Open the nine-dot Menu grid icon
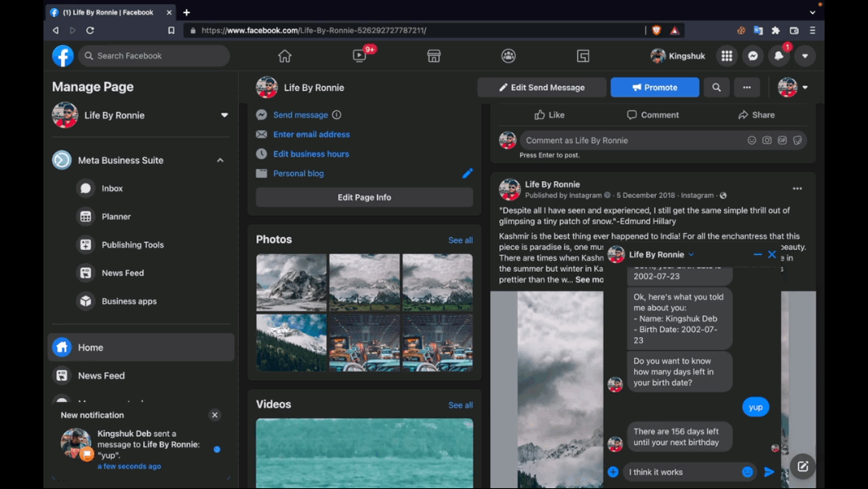The width and height of the screenshot is (868, 489). pyautogui.click(x=727, y=56)
